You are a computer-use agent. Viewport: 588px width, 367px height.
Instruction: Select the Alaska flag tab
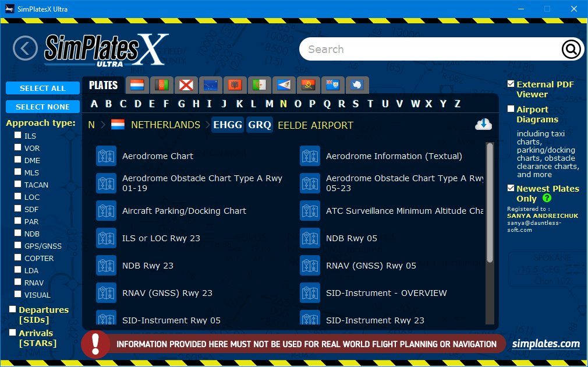tap(210, 85)
